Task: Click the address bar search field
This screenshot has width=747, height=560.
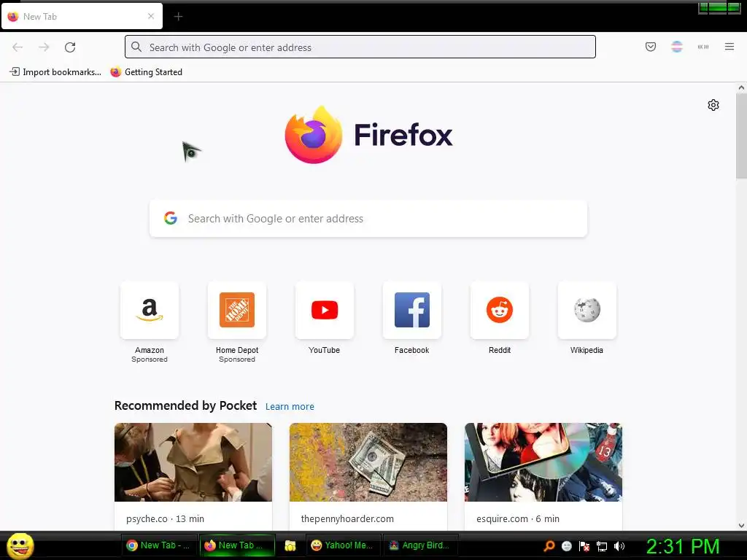Action: pos(360,47)
